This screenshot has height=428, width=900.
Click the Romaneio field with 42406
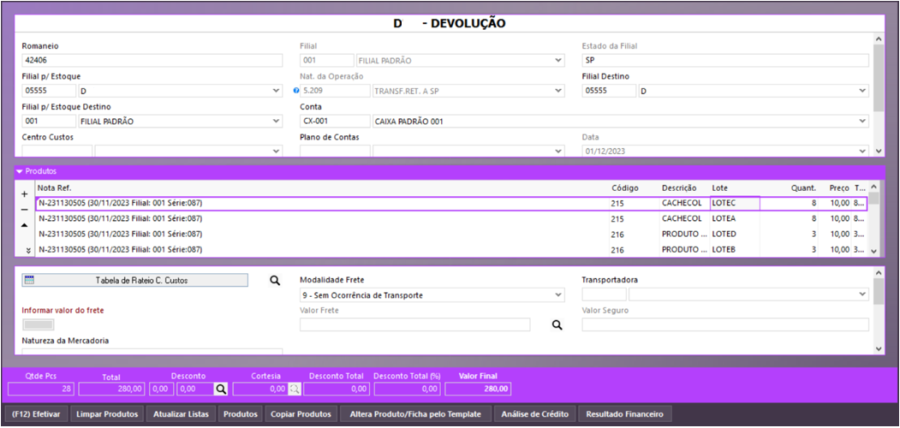coord(152,60)
